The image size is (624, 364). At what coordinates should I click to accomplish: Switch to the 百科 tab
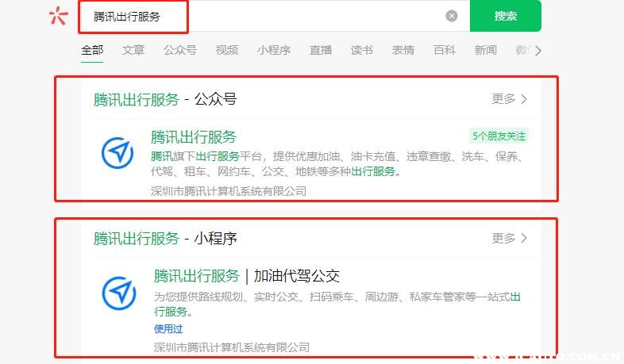445,50
